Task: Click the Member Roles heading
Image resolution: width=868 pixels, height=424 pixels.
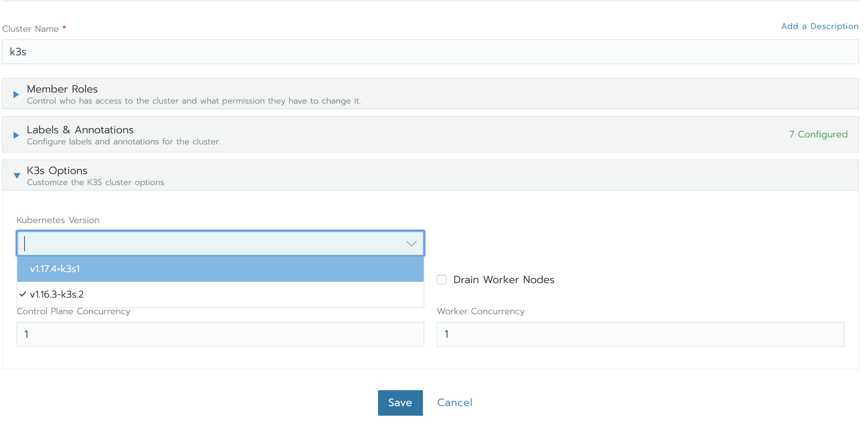Action: 62,89
